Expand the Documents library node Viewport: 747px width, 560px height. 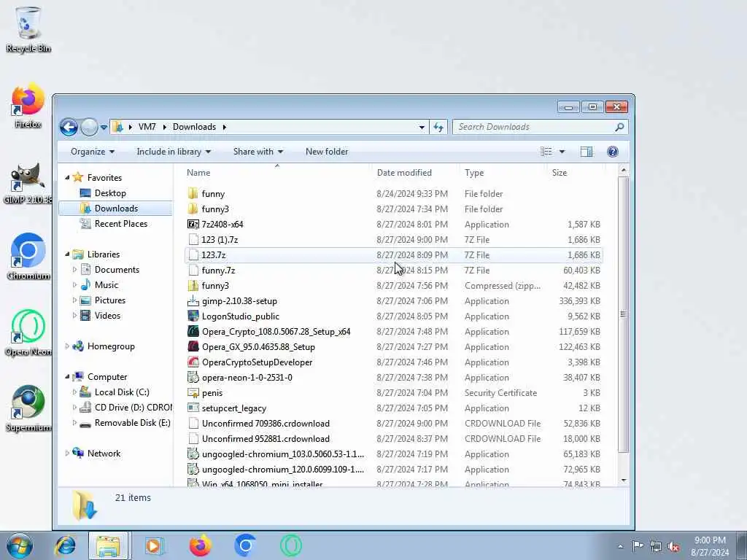75,270
